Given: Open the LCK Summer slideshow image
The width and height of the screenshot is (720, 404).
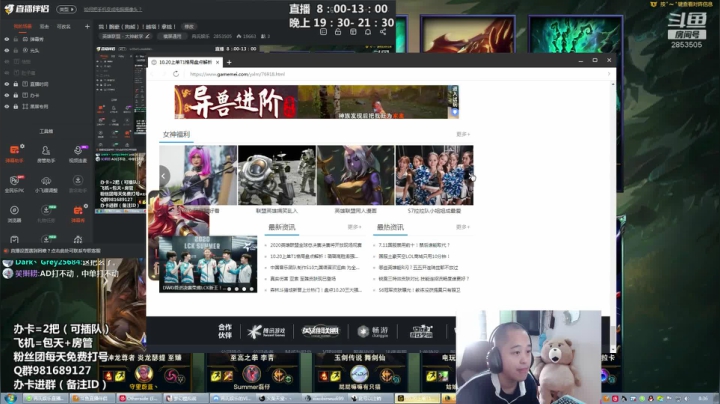Looking at the screenshot, I should click(x=208, y=264).
